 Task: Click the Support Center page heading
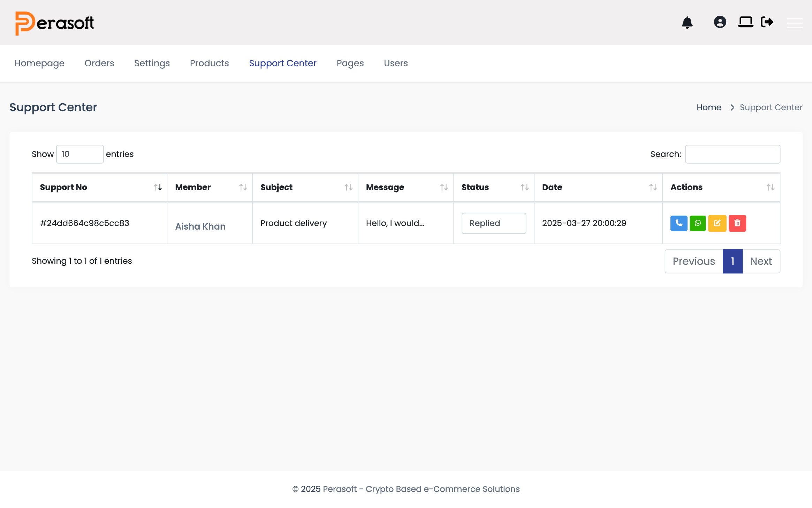tap(53, 107)
